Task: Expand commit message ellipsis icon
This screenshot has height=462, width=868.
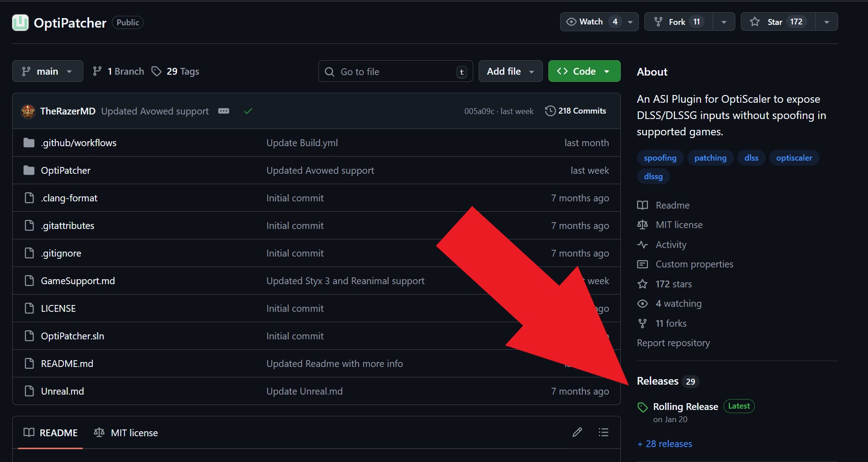Action: click(224, 111)
